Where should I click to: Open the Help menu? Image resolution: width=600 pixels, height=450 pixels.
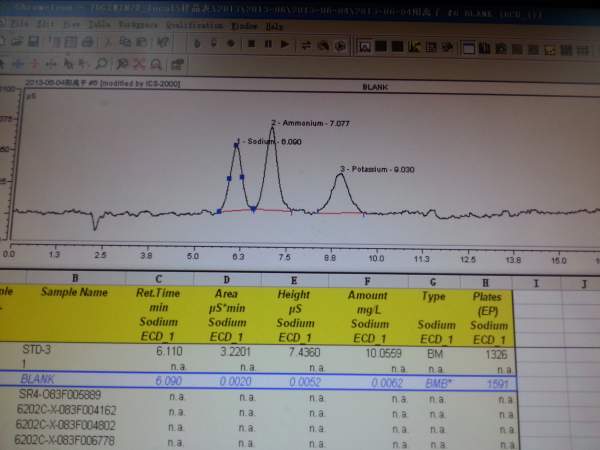274,26
